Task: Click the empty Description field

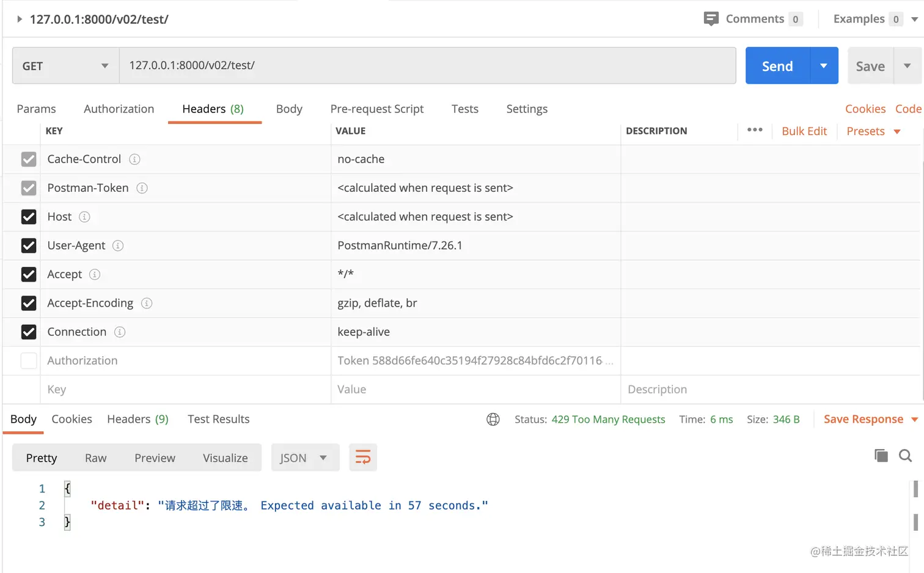Action: [x=770, y=389]
